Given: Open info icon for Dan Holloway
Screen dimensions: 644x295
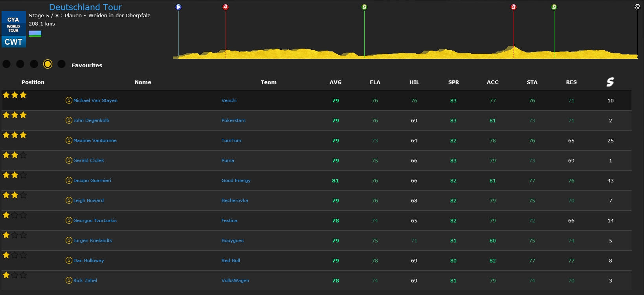Looking at the screenshot, I should (69, 260).
